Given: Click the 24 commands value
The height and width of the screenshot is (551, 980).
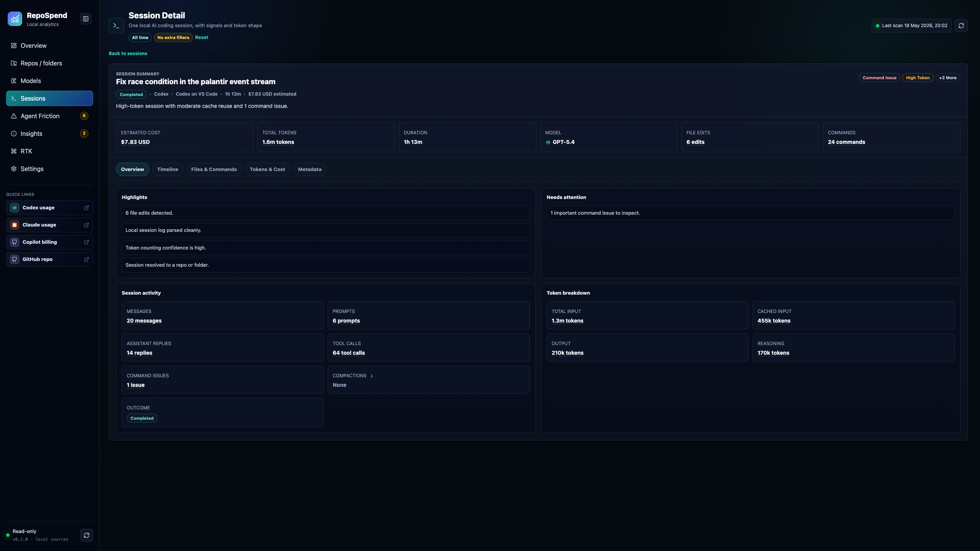Looking at the screenshot, I should coord(846,142).
